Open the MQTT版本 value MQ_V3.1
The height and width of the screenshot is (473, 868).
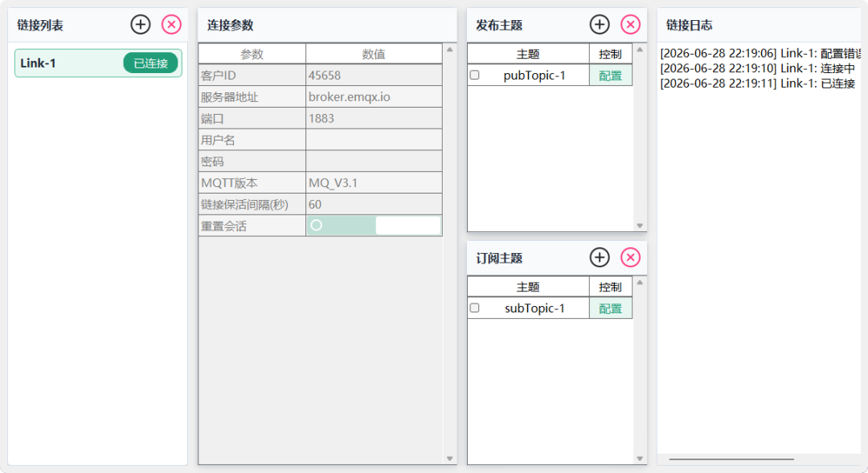[374, 183]
